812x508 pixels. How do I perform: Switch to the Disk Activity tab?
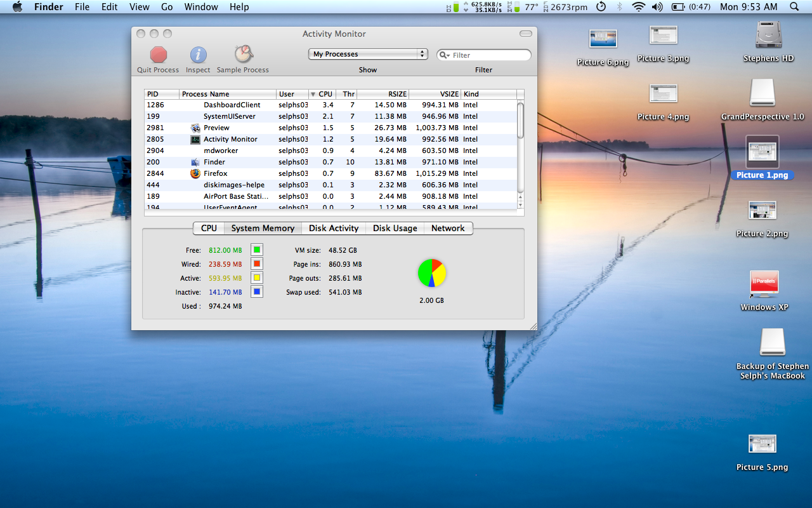[x=334, y=229]
